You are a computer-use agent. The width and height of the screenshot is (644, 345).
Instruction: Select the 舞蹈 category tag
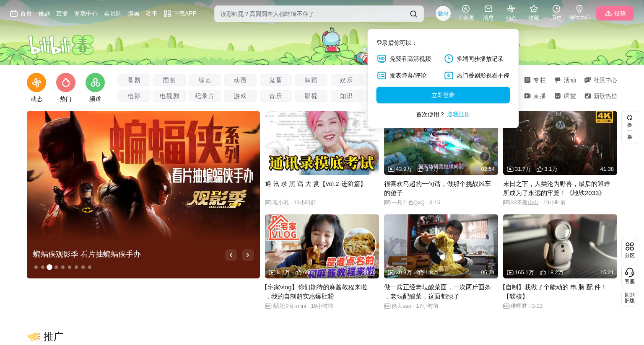[x=311, y=80]
